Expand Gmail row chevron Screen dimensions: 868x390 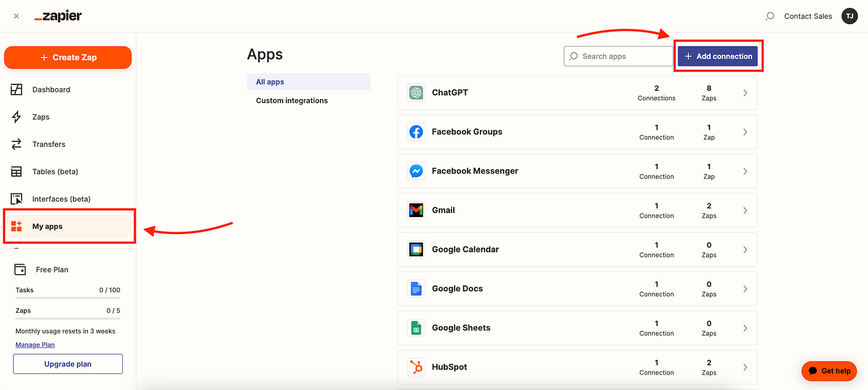tap(745, 210)
